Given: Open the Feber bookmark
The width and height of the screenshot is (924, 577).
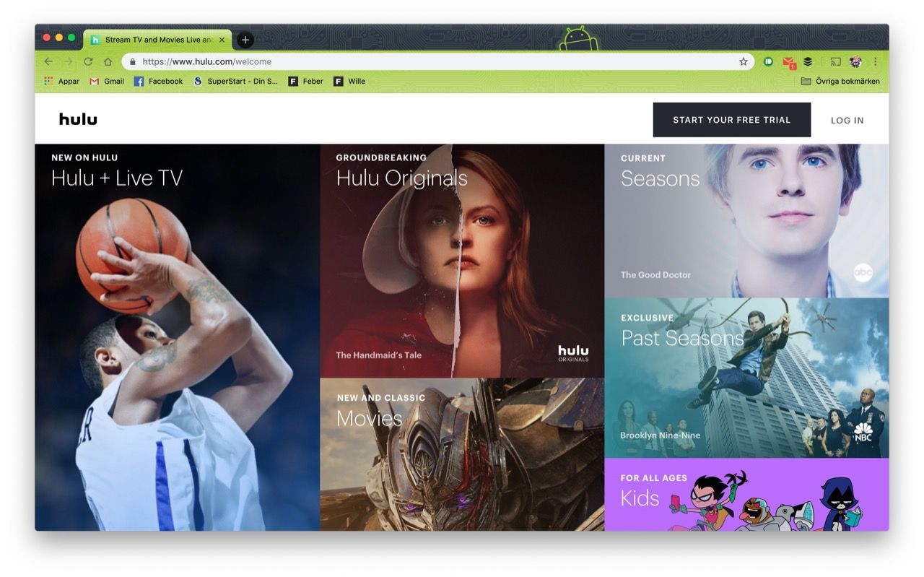Looking at the screenshot, I should coord(306,82).
